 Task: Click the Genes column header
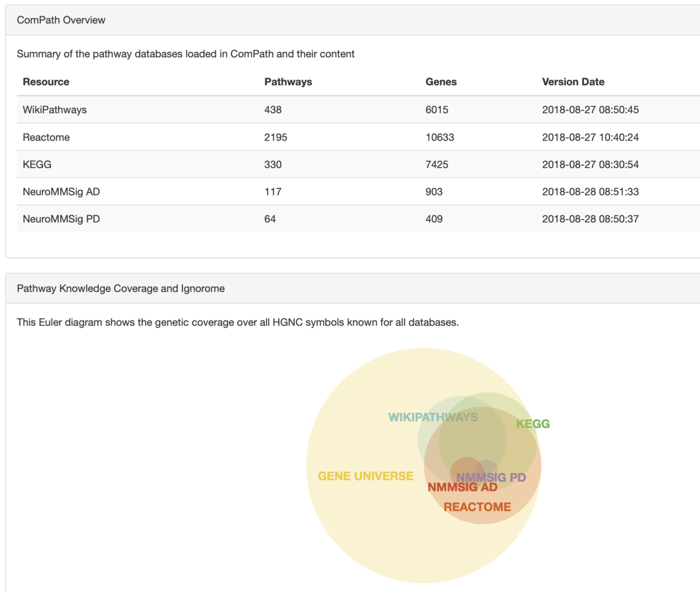pos(441,82)
